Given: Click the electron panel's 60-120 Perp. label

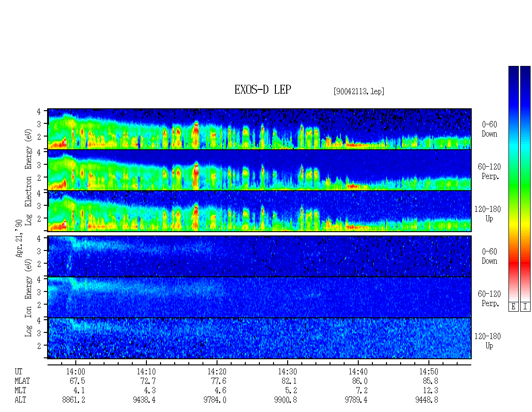Looking at the screenshot, I should pos(489,172).
